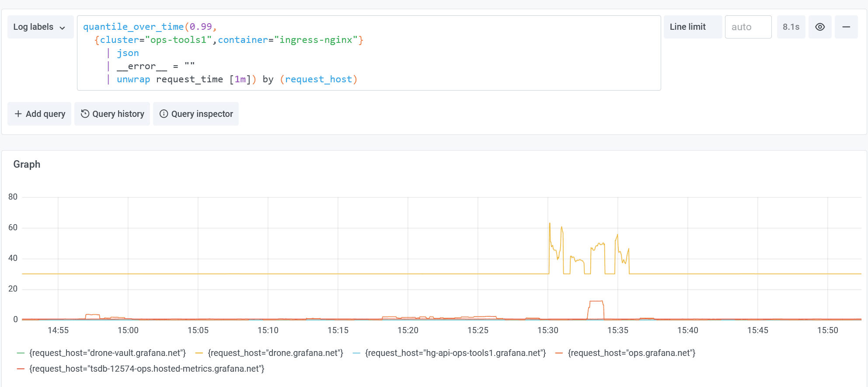This screenshot has width=868, height=387.
Task: Click the Add query button
Action: tap(39, 114)
